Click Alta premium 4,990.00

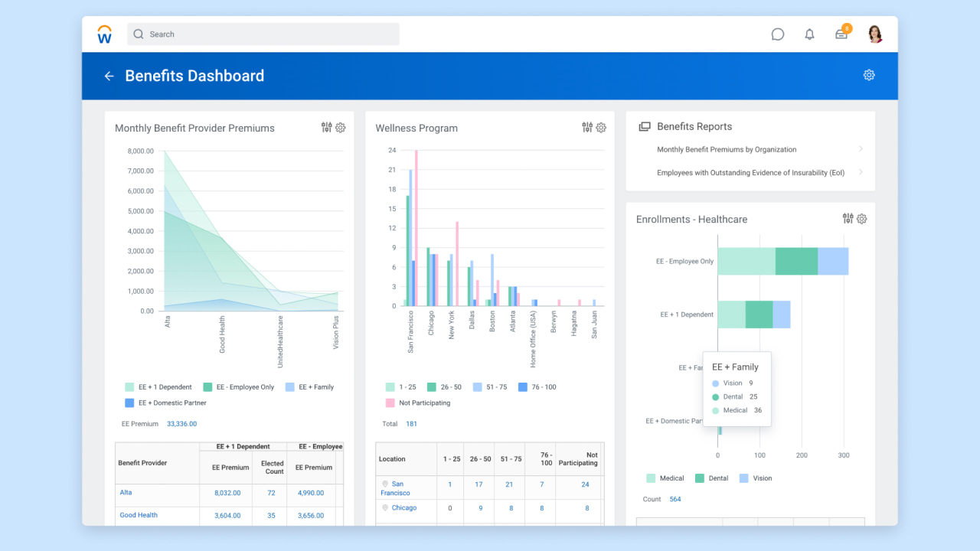tap(309, 494)
